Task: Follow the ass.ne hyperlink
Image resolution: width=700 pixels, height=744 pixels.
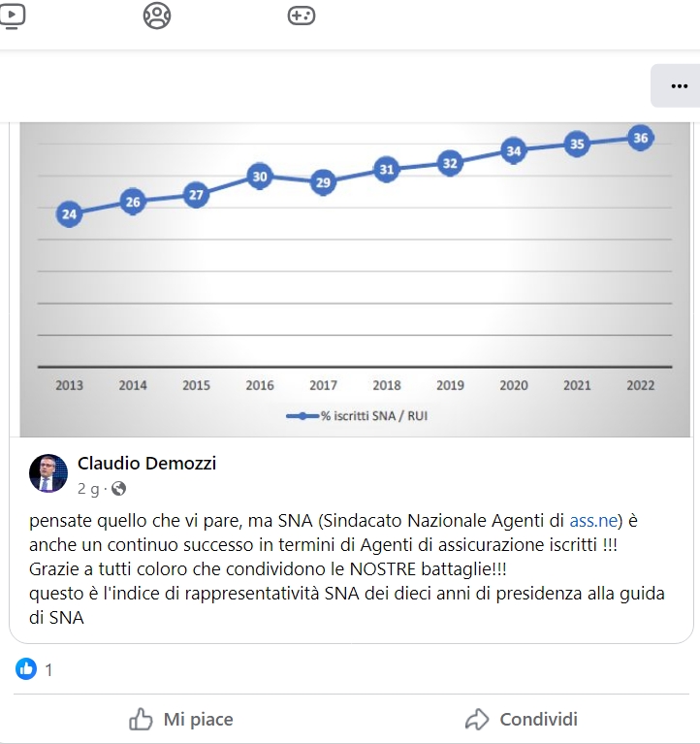Action: [x=593, y=521]
